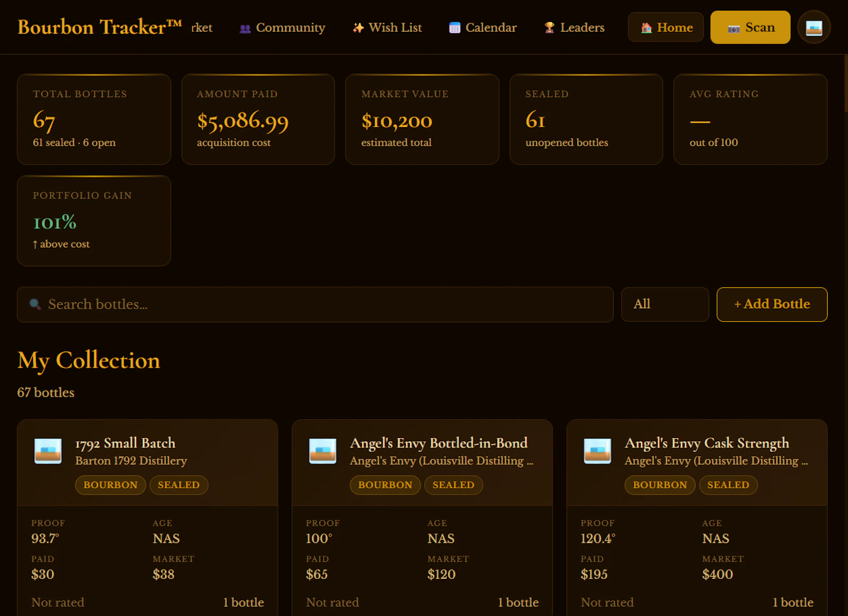The width and height of the screenshot is (848, 616).
Task: Focus the Search bottles field
Action: tap(315, 305)
